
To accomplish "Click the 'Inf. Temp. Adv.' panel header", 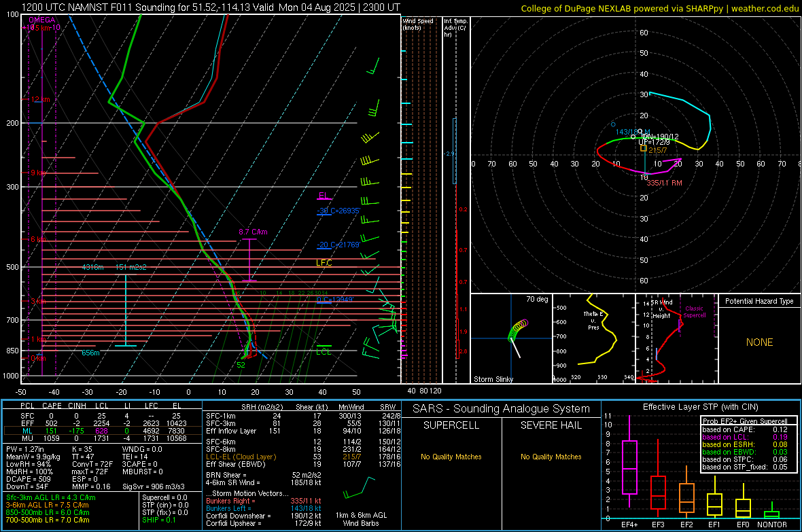I will [455, 28].
